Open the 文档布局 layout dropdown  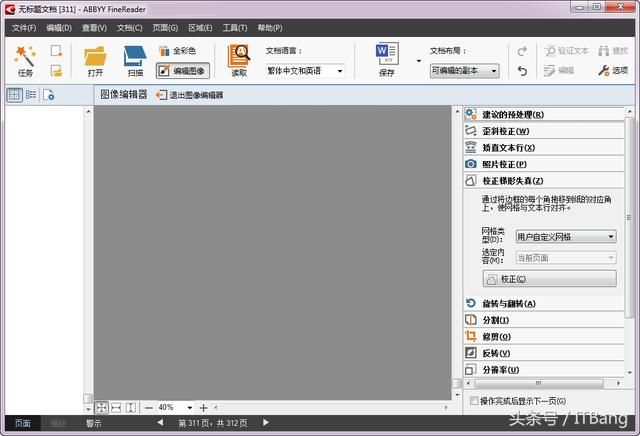click(x=464, y=71)
